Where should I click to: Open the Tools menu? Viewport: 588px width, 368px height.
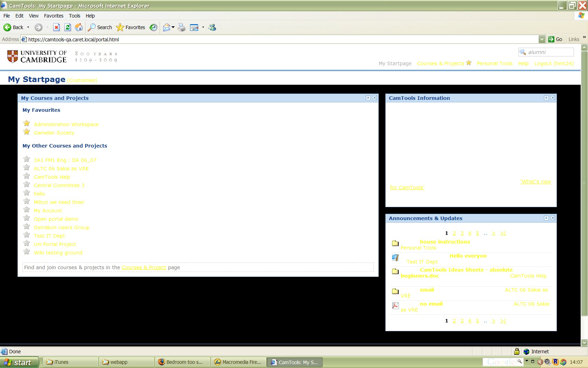coord(75,16)
